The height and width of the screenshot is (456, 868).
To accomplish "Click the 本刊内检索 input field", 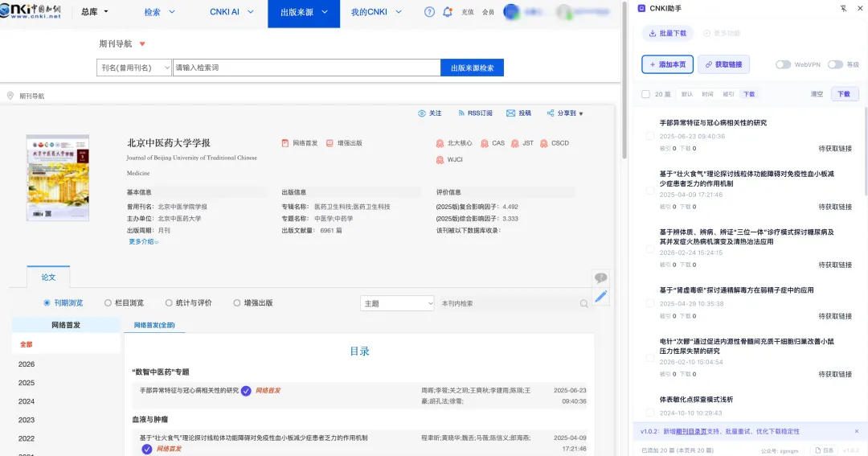I will (508, 304).
